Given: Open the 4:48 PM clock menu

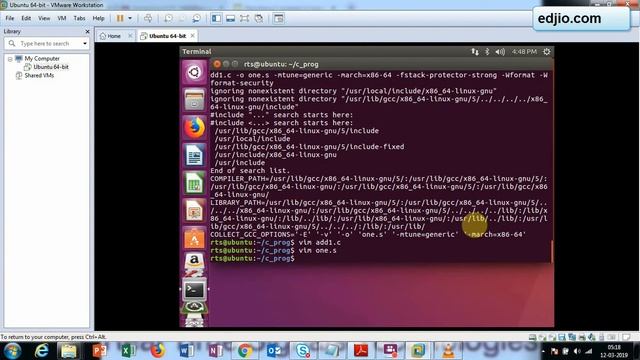Looking at the screenshot, I should point(524,52).
